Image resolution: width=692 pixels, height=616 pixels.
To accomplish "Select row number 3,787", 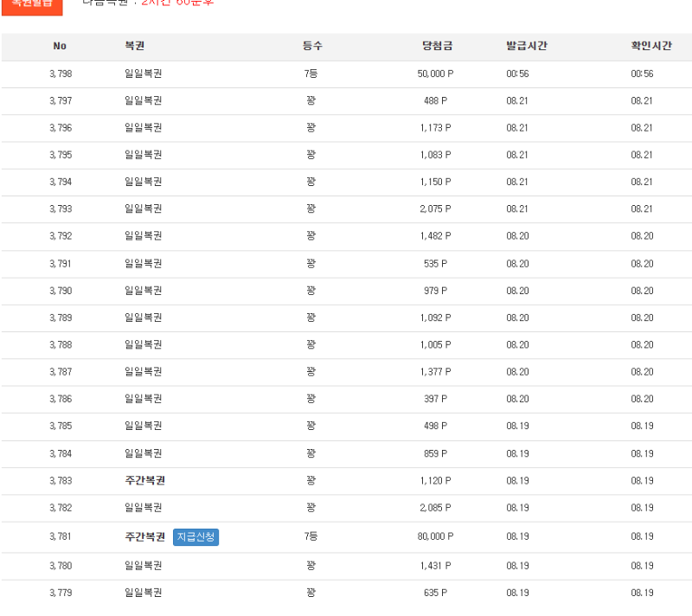I will click(x=61, y=371).
